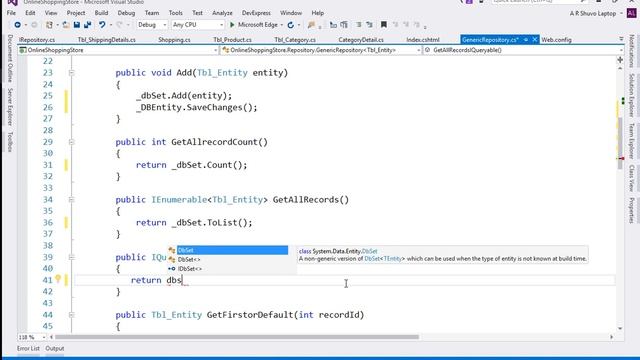This screenshot has width=640, height=360.
Task: Save the current file with the Save icon
Action: 77,25
